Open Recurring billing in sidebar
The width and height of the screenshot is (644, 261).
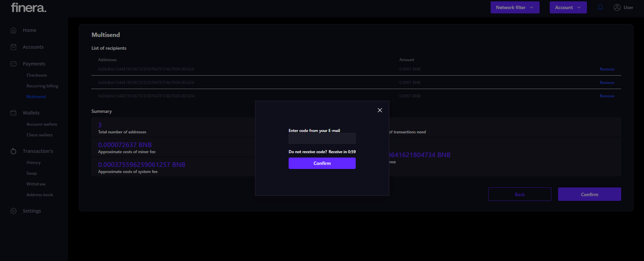tap(42, 86)
